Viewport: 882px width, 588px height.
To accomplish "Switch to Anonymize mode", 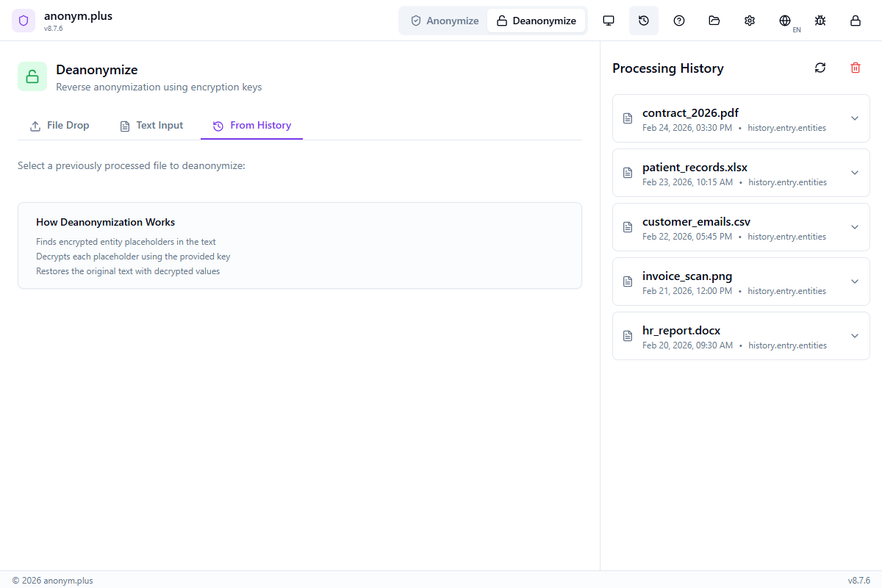I will click(445, 21).
